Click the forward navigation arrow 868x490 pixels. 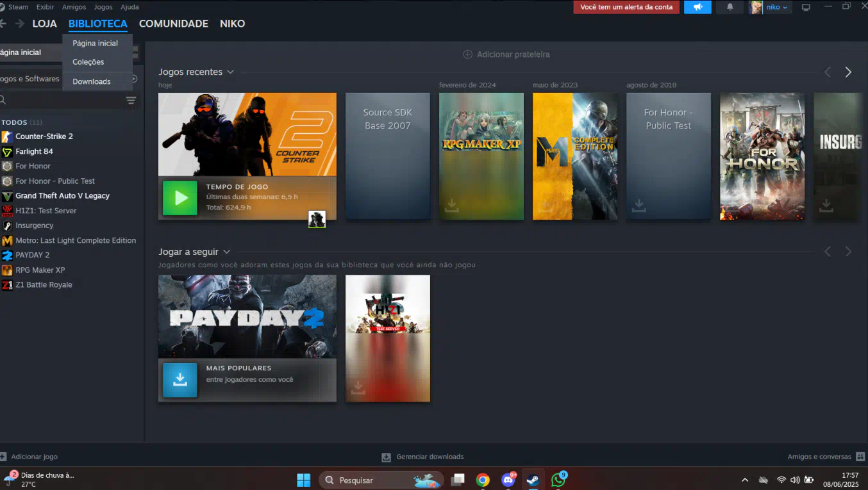(20, 24)
